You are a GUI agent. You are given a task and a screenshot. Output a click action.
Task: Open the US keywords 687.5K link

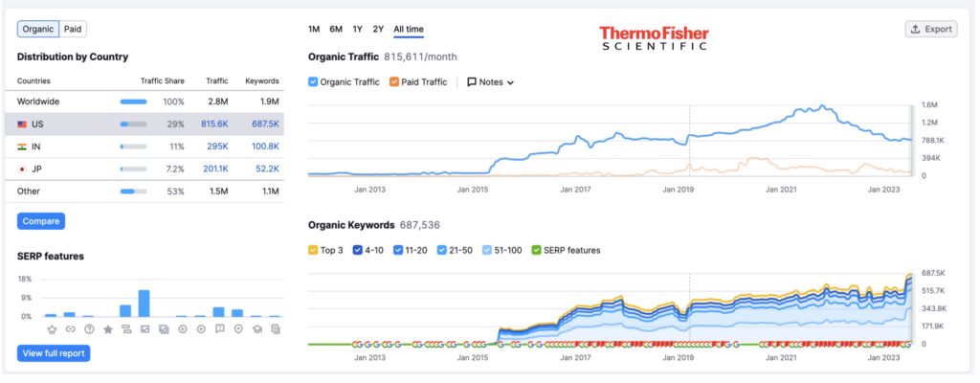pyautogui.click(x=265, y=124)
